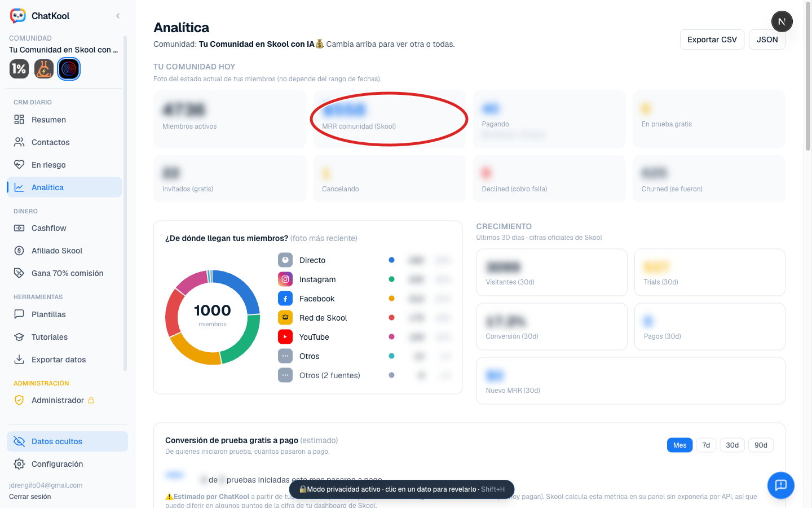Open the chat support bubble

point(781,485)
